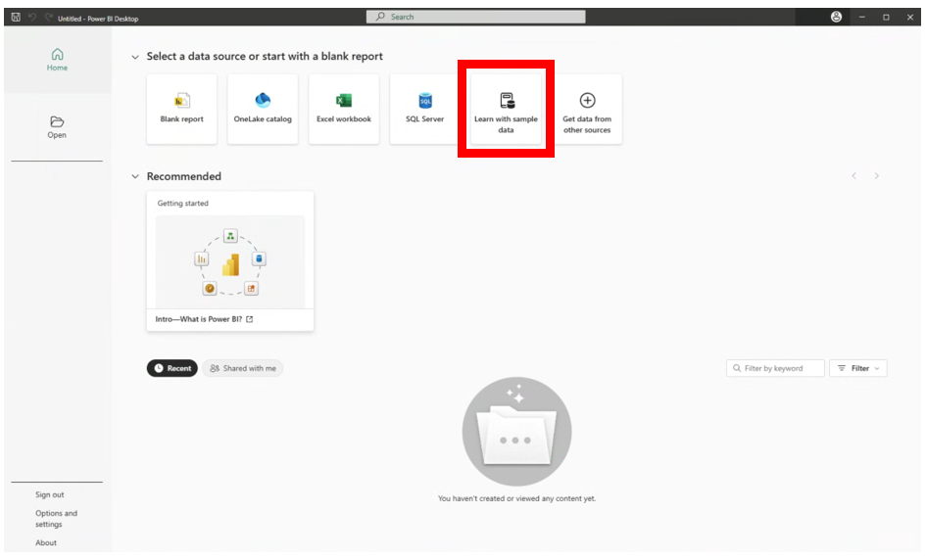926x560 pixels.
Task: Open Options and settings
Action: click(x=56, y=519)
